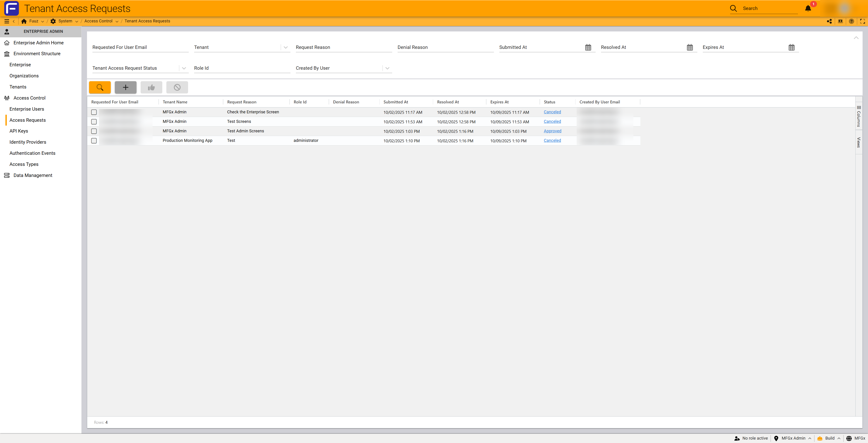This screenshot has height=443, width=868.
Task: Click the administrator Role Id cell
Action: (306, 140)
